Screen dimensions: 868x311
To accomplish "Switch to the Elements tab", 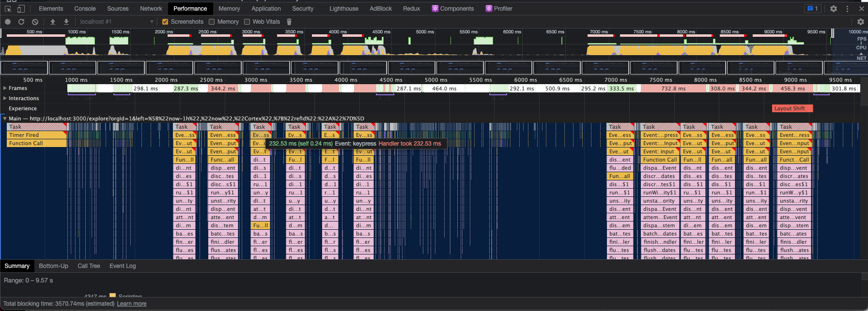I will [51, 9].
